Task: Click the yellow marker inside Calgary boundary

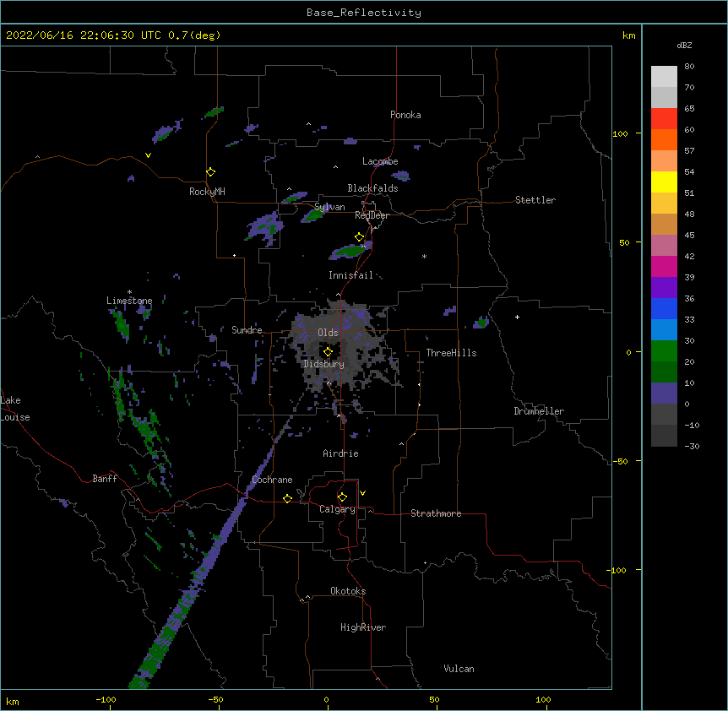Action: pos(342,497)
